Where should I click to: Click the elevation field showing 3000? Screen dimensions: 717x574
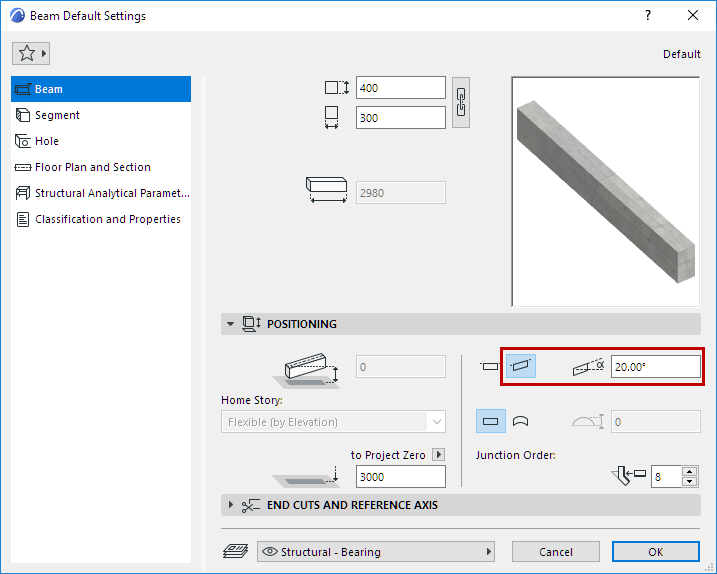[401, 477]
